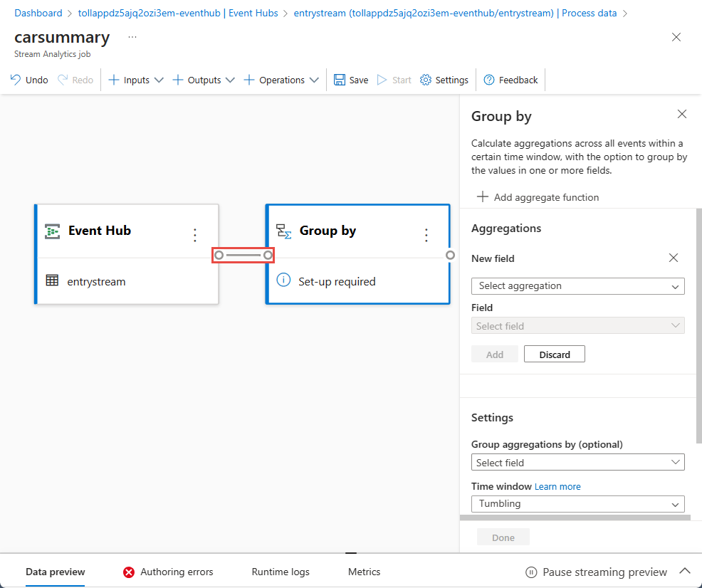Image resolution: width=702 pixels, height=588 pixels.
Task: Click the Group by panel vertical scrollbar
Action: pyautogui.click(x=698, y=320)
